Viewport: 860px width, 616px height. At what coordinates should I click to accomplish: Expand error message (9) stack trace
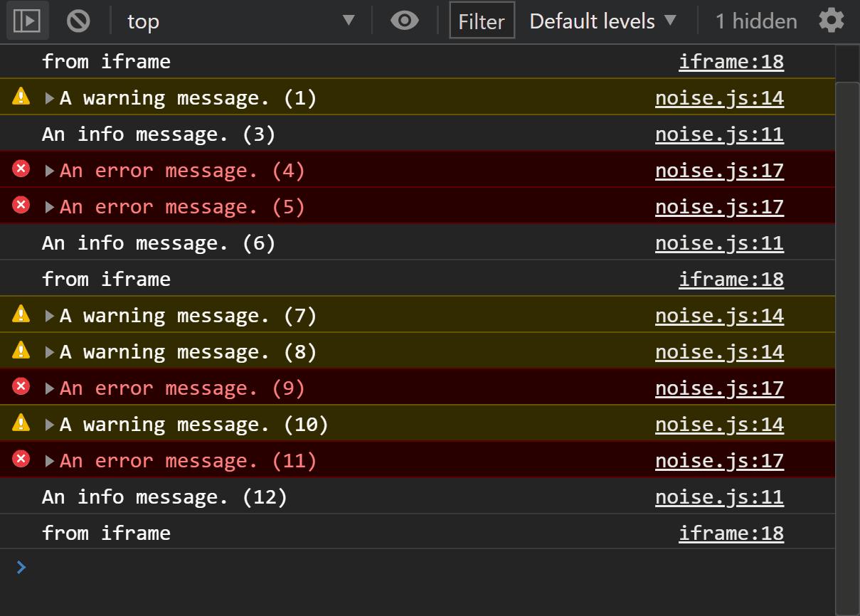click(48, 387)
